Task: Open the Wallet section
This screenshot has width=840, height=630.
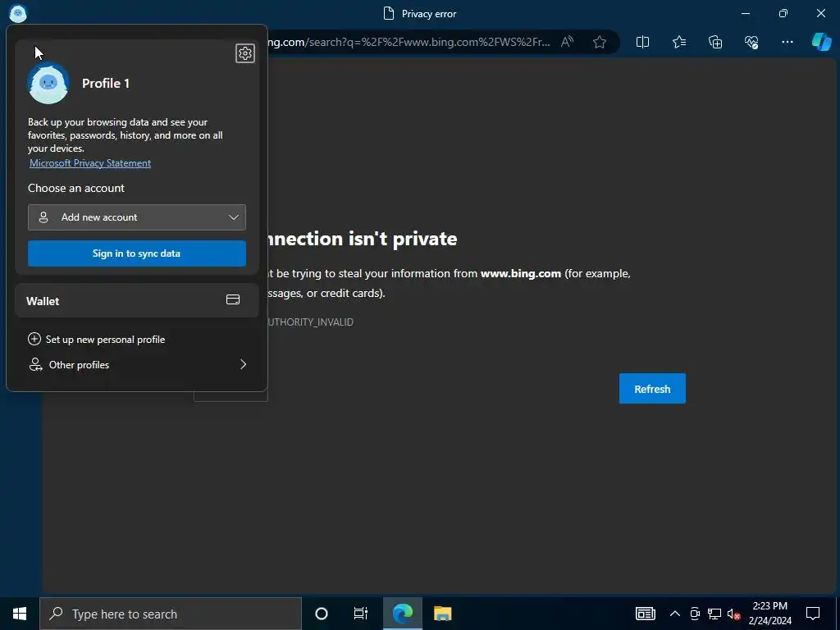Action: coord(137,300)
